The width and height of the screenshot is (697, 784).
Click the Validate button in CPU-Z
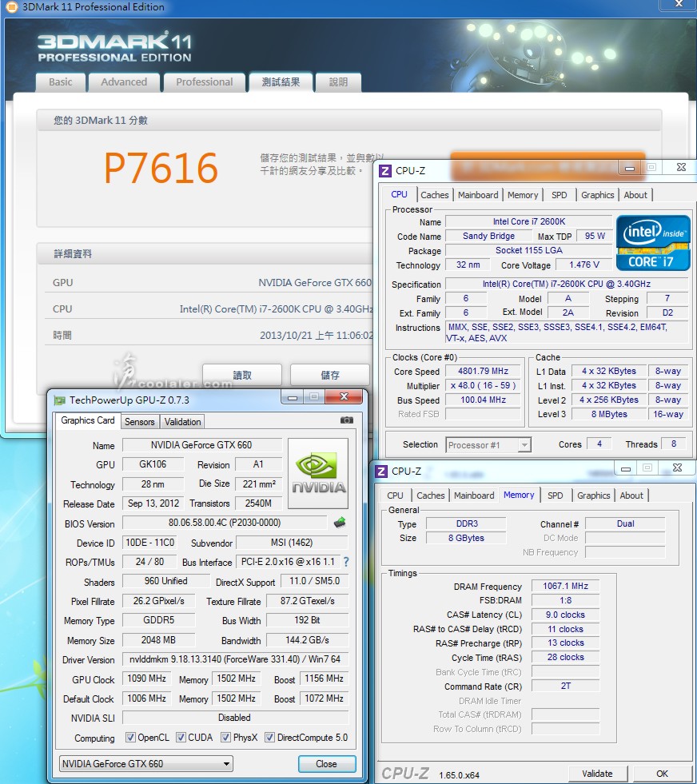coord(597,774)
